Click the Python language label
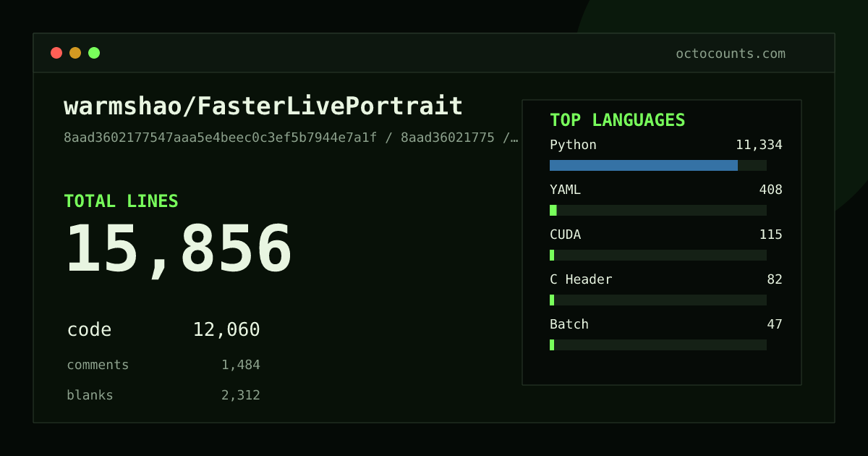 point(573,145)
